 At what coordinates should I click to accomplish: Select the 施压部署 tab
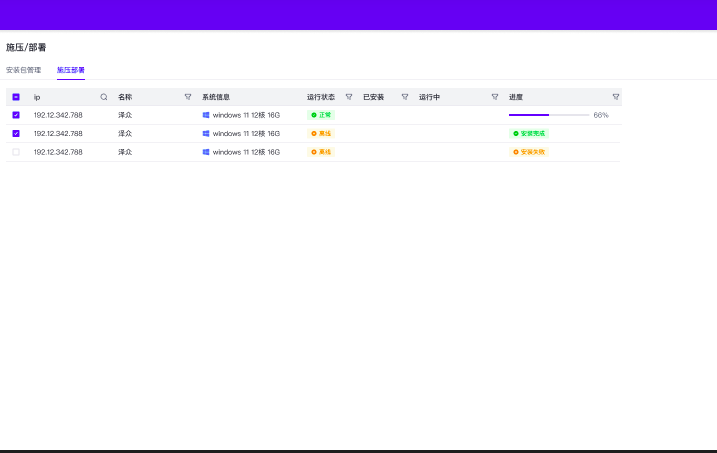71,70
